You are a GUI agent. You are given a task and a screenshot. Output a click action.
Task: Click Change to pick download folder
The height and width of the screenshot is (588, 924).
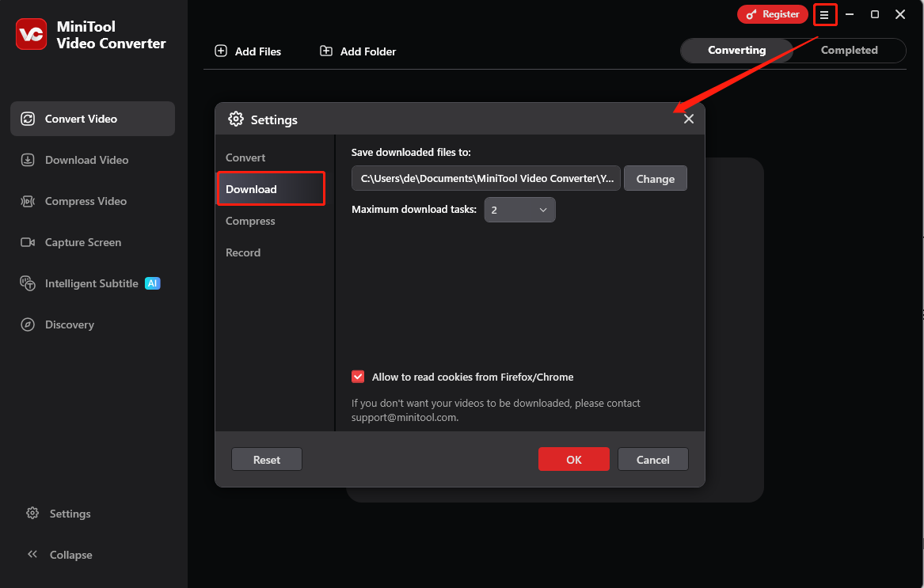[655, 178]
